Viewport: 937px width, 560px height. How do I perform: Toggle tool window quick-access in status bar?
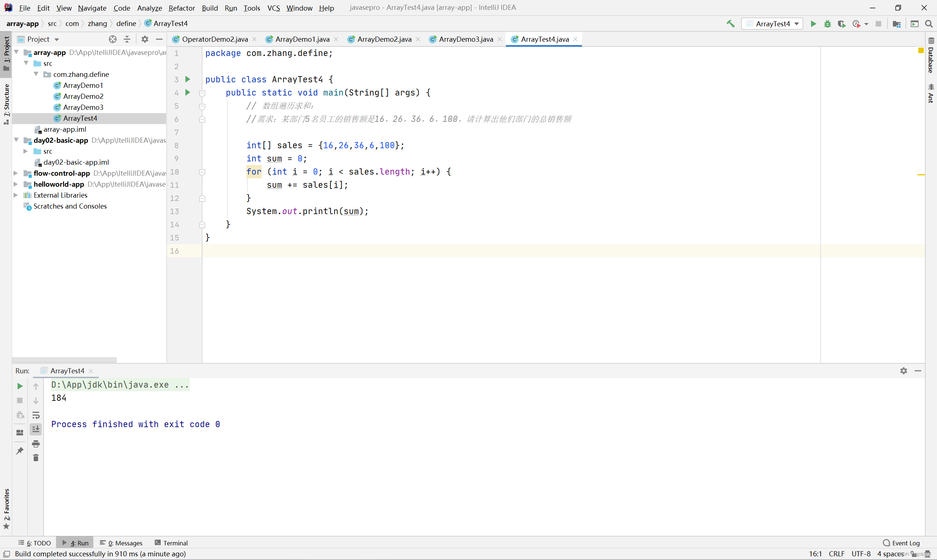7,554
